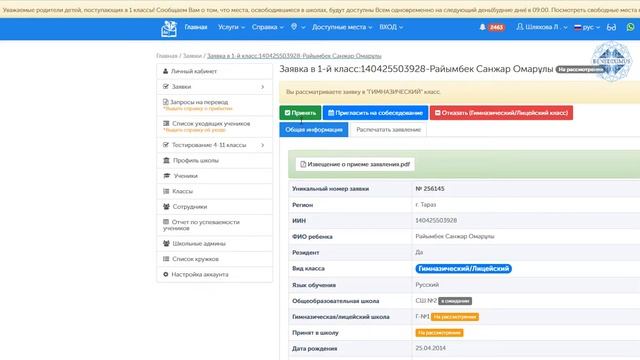This screenshot has height=360, width=640.
Task: Click child name Райымбек Санжар Омарулы cell
Action: (455, 236)
